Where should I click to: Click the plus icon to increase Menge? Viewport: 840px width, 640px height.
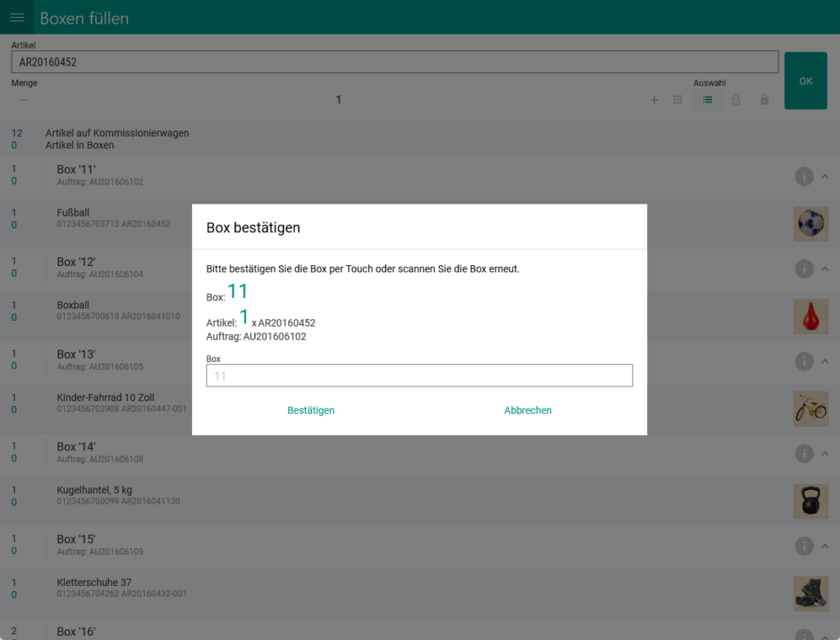pyautogui.click(x=654, y=99)
